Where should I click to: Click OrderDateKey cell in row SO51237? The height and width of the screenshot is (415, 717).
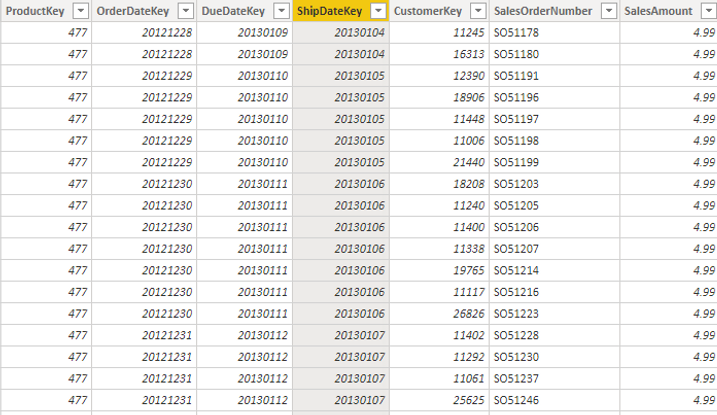pos(144,379)
